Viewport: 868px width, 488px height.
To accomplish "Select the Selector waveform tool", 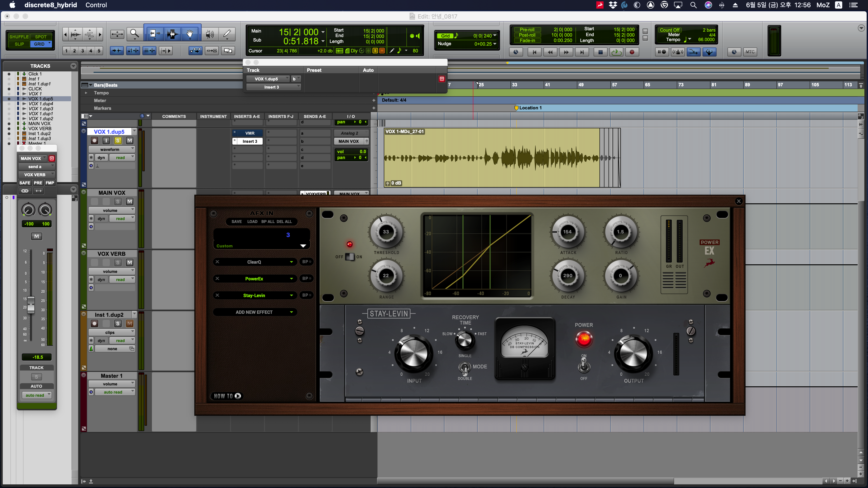I will (x=172, y=34).
